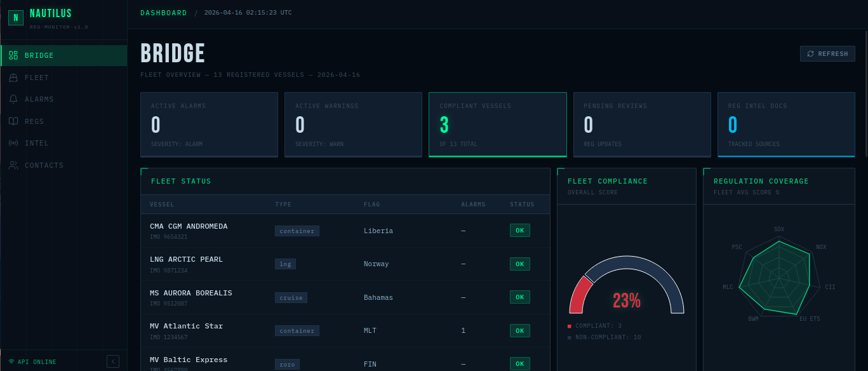Click the Contacts people icon
Viewport: 868px width, 371px height.
coord(13,165)
